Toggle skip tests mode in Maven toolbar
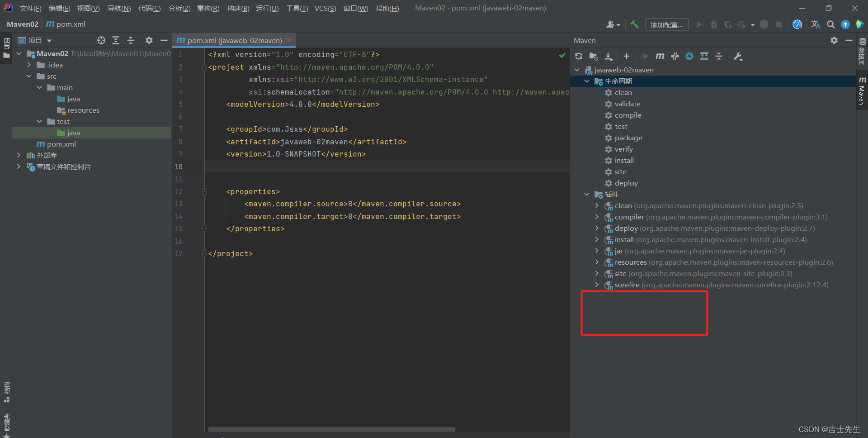The image size is (868, 438). [689, 56]
